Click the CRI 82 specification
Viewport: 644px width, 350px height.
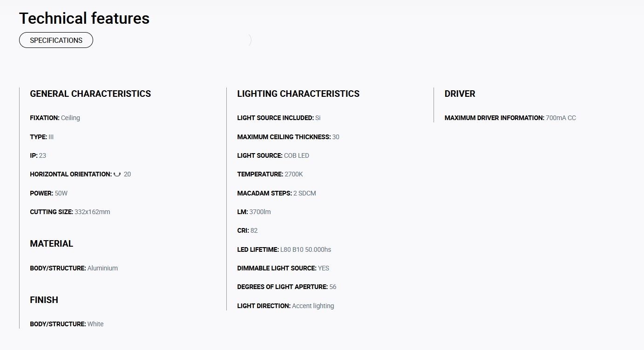[247, 230]
